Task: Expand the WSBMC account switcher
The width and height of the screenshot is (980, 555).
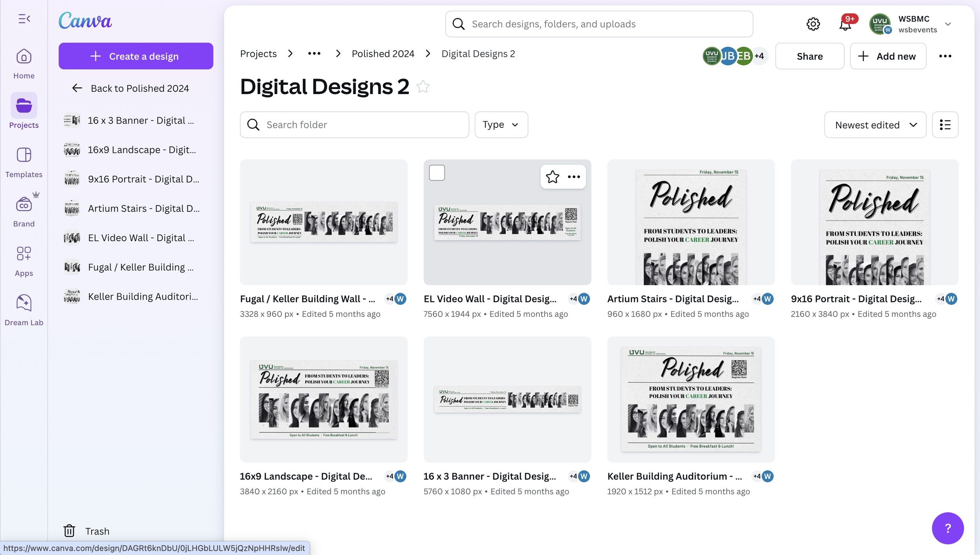Action: click(x=947, y=24)
